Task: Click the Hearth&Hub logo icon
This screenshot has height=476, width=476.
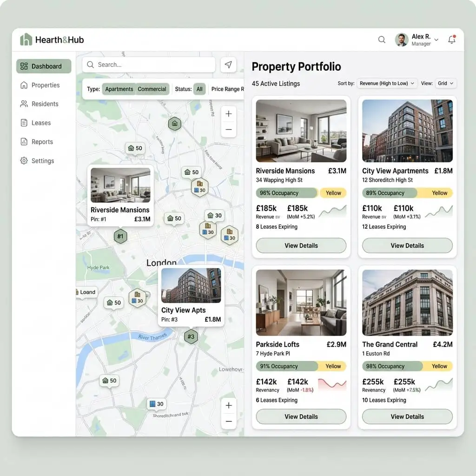Action: [x=26, y=40]
